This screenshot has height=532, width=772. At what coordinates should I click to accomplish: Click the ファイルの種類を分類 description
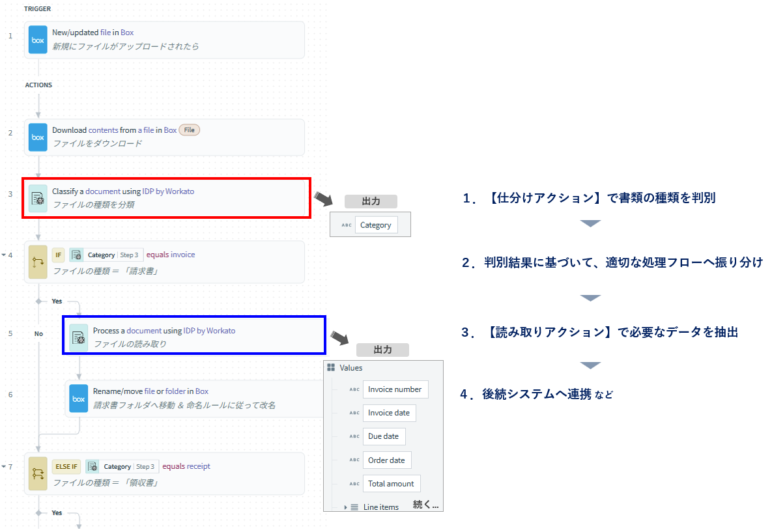[x=94, y=204]
